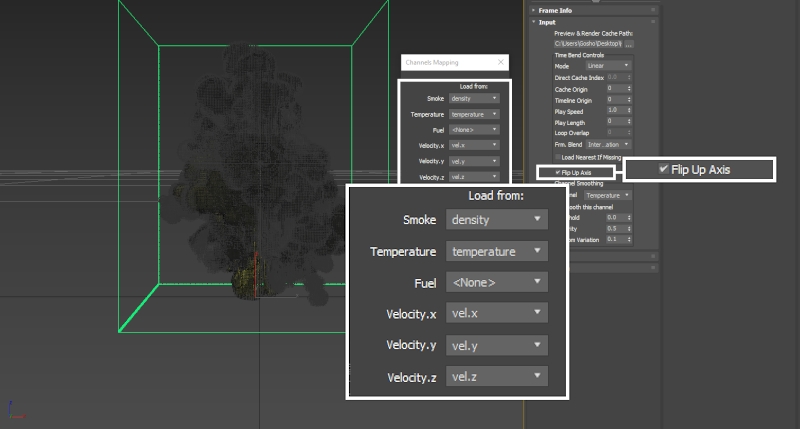Open the enlarged Velocity.z vel.z dropdown
The image size is (800, 429).
click(497, 376)
